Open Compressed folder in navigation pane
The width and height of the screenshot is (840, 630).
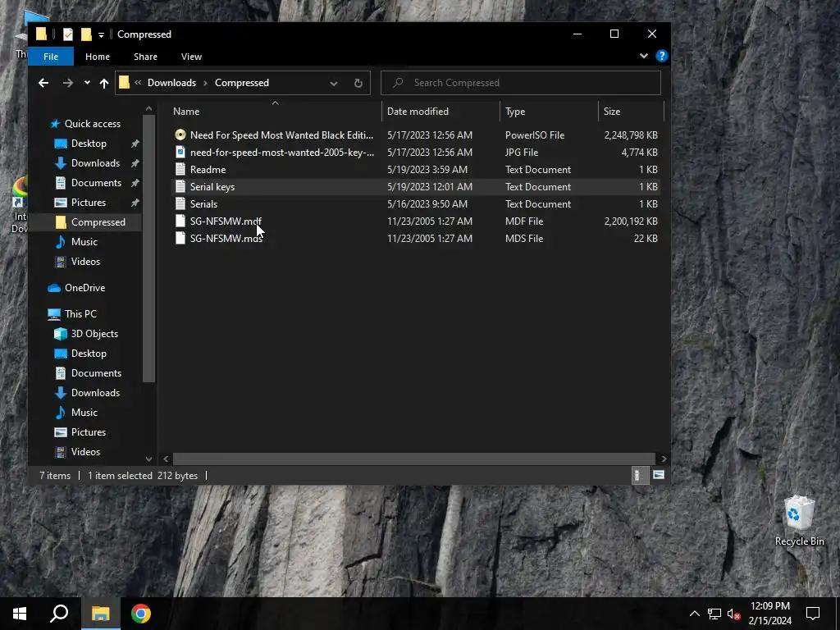pos(98,221)
